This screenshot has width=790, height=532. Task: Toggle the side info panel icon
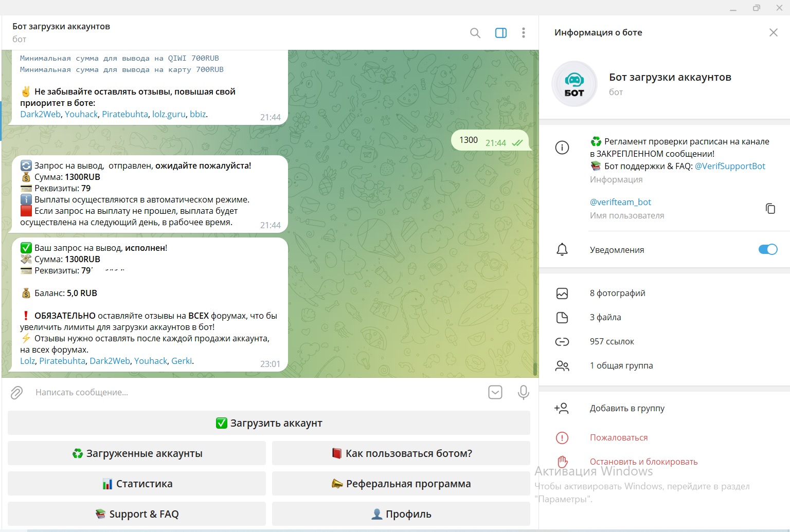pyautogui.click(x=500, y=33)
